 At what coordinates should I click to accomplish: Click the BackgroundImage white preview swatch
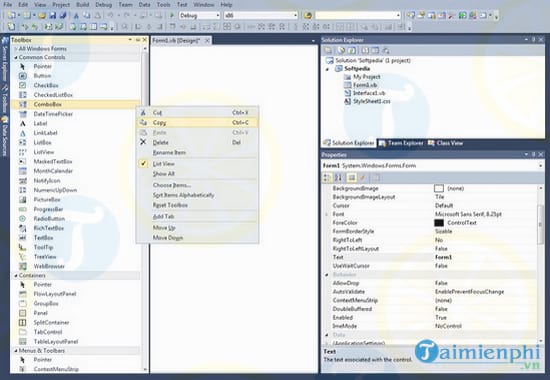point(439,188)
